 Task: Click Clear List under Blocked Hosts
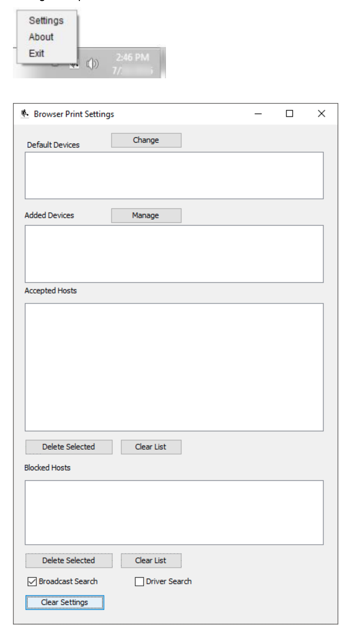click(151, 560)
